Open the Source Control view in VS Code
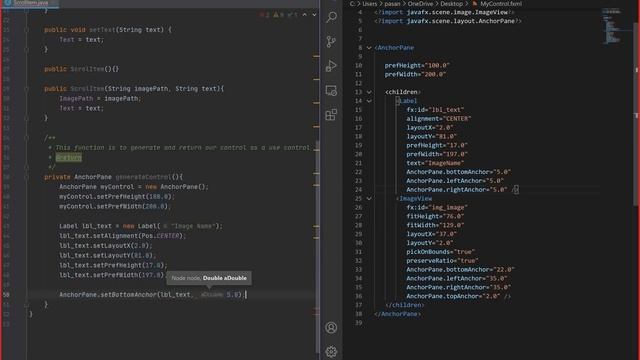 331,41
